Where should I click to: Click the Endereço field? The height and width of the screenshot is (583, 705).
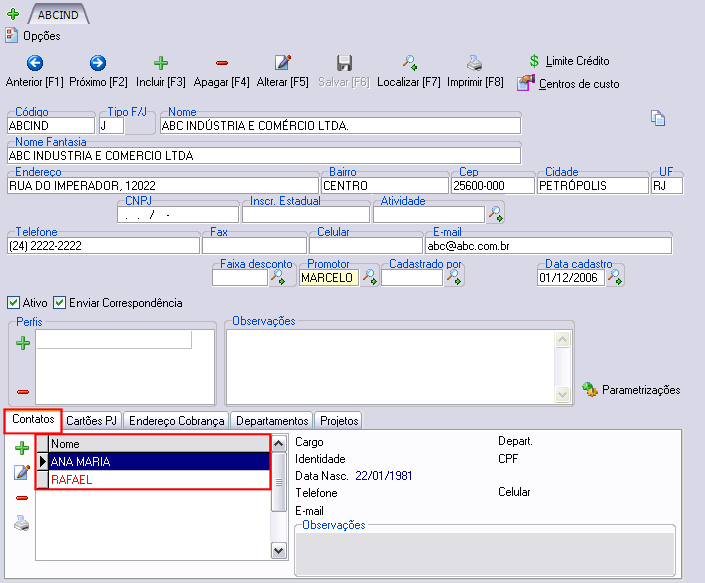pos(163,185)
